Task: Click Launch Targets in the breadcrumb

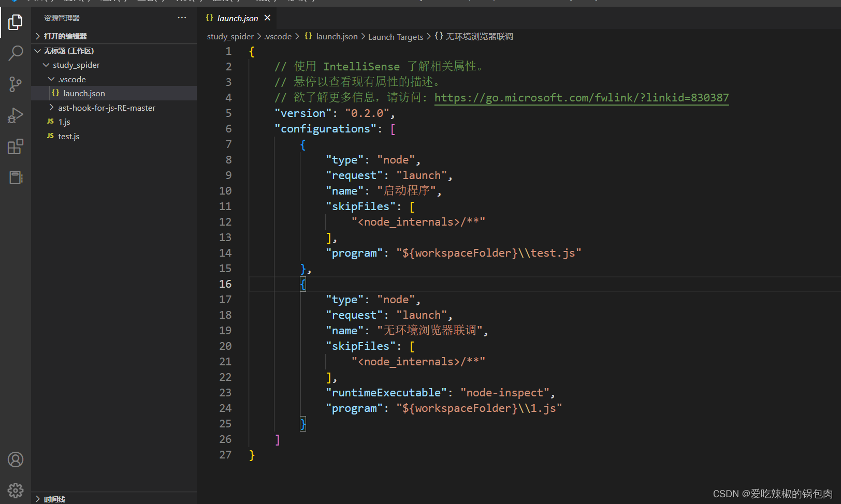Action: [396, 37]
